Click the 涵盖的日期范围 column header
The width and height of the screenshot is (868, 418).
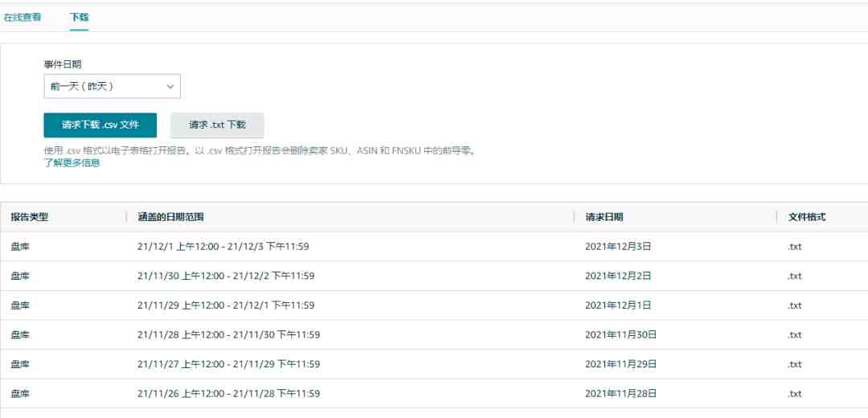(170, 217)
